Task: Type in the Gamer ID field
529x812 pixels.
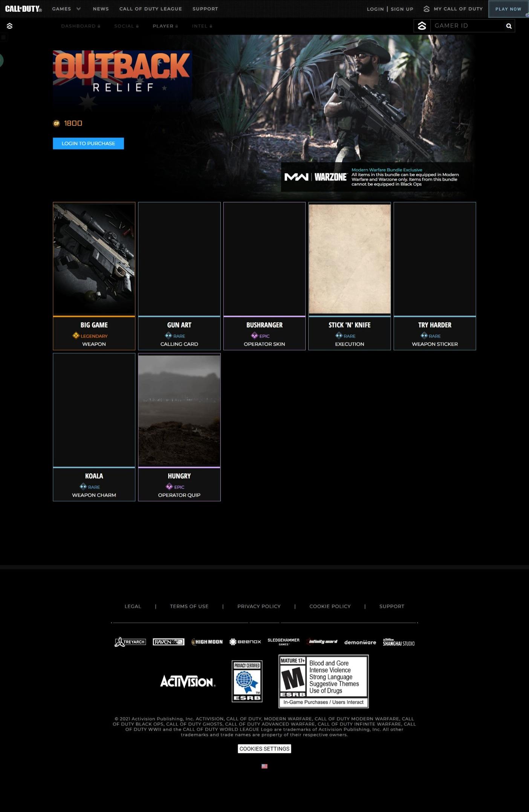Action: click(x=467, y=26)
